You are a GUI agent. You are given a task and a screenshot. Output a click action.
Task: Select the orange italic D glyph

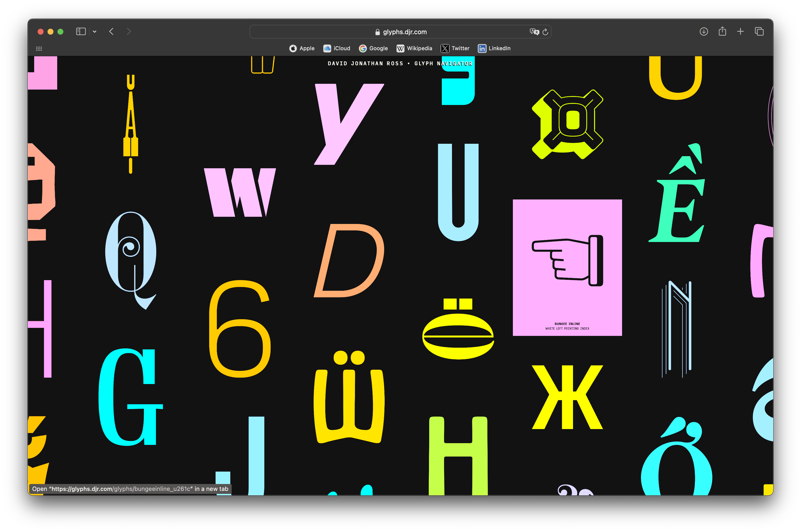349,261
